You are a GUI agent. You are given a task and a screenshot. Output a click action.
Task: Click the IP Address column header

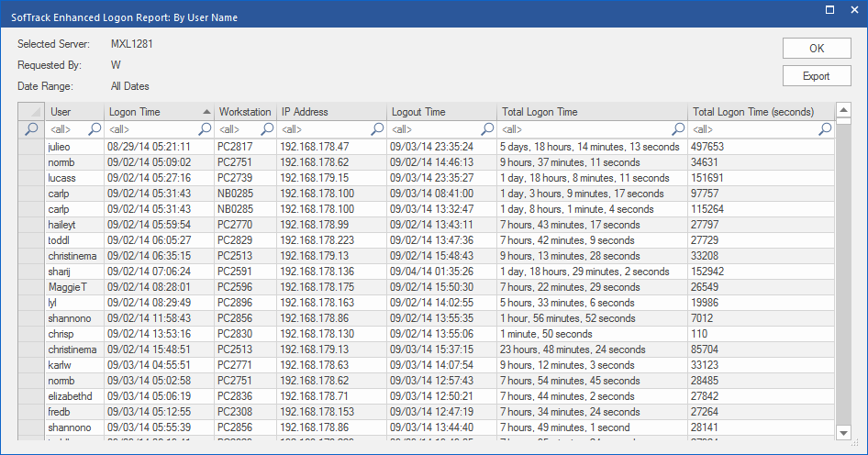click(x=330, y=112)
